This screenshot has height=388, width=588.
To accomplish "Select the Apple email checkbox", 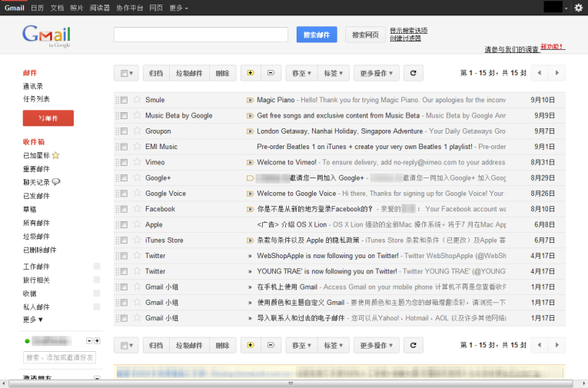I will point(124,225).
